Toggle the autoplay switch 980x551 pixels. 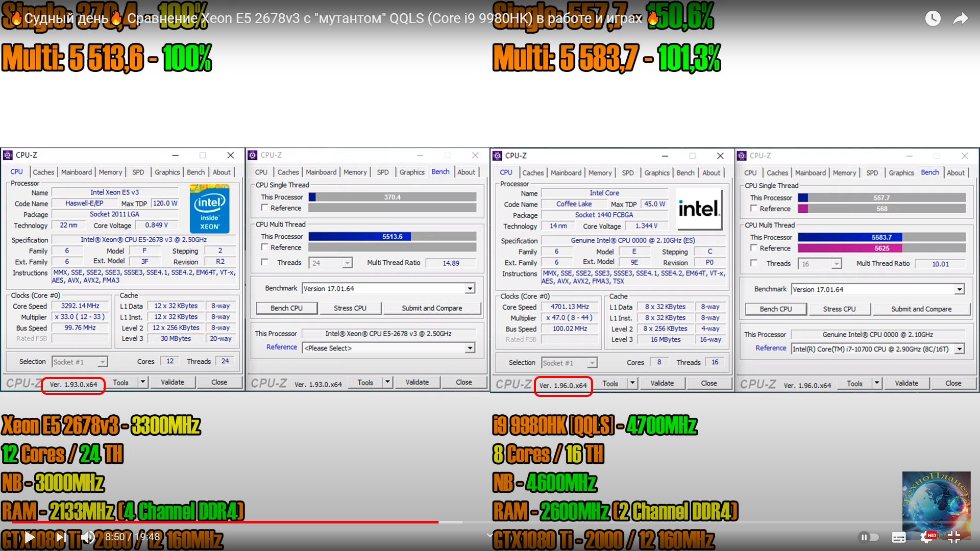(x=869, y=537)
